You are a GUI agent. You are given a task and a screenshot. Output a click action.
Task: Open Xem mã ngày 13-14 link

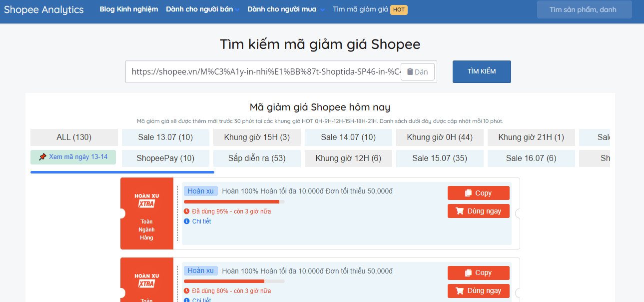(73, 157)
